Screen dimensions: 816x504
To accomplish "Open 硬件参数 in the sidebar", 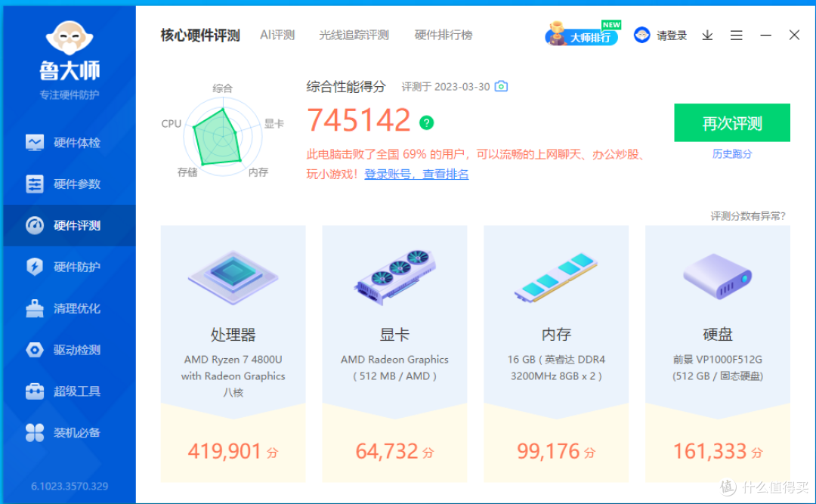I will pos(70,184).
